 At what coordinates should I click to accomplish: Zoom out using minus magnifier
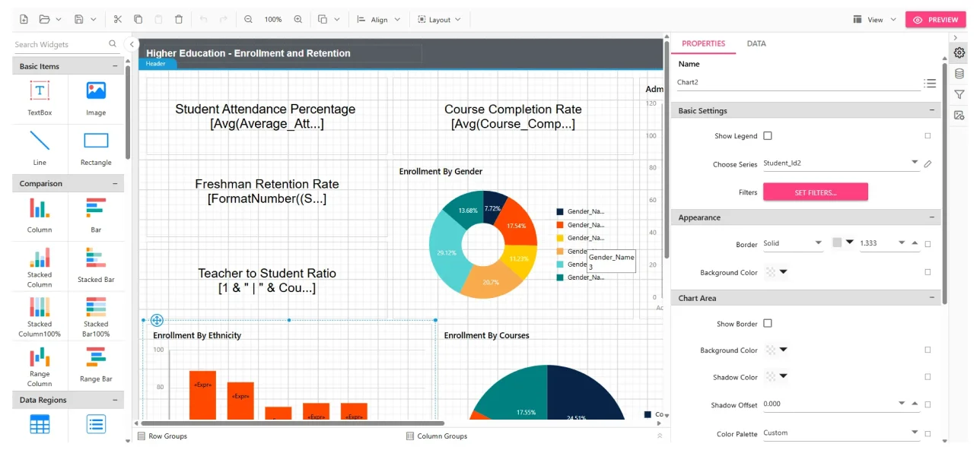(248, 19)
